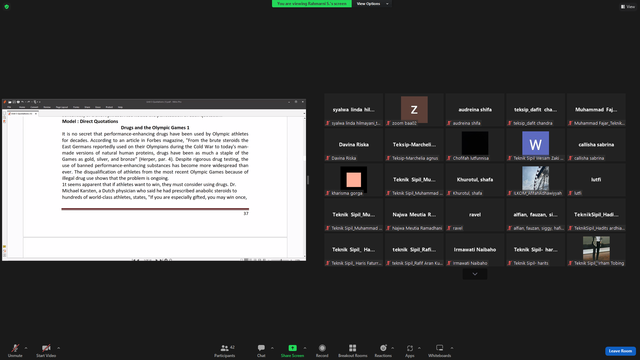The height and width of the screenshot is (360, 640).
Task: Click the green Share Screen icon
Action: (x=292, y=348)
